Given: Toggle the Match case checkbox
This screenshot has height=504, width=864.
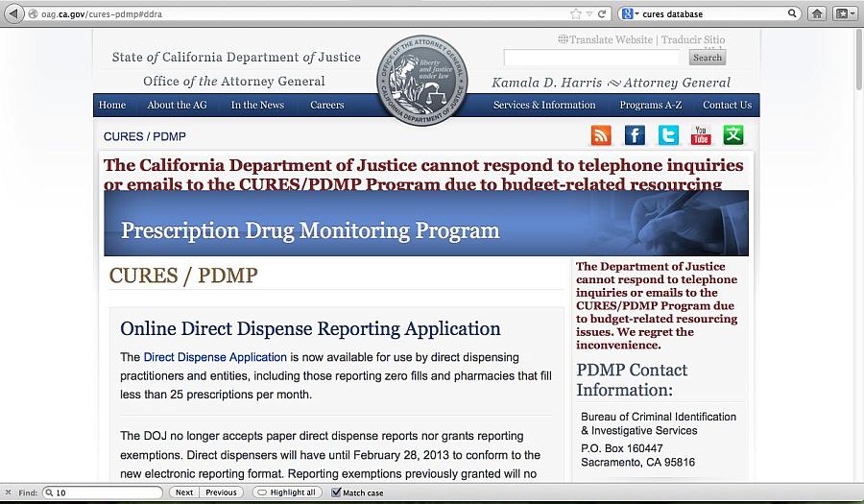Looking at the screenshot, I should coord(336,492).
